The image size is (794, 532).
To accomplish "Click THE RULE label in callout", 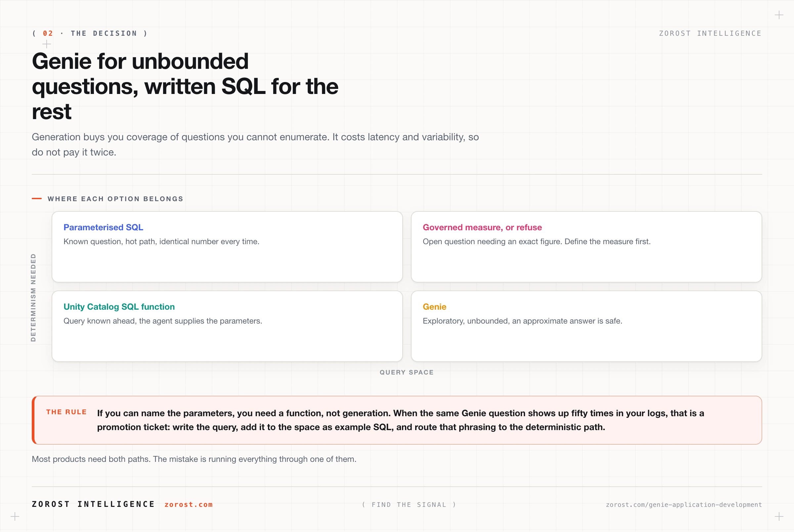I will [x=66, y=412].
